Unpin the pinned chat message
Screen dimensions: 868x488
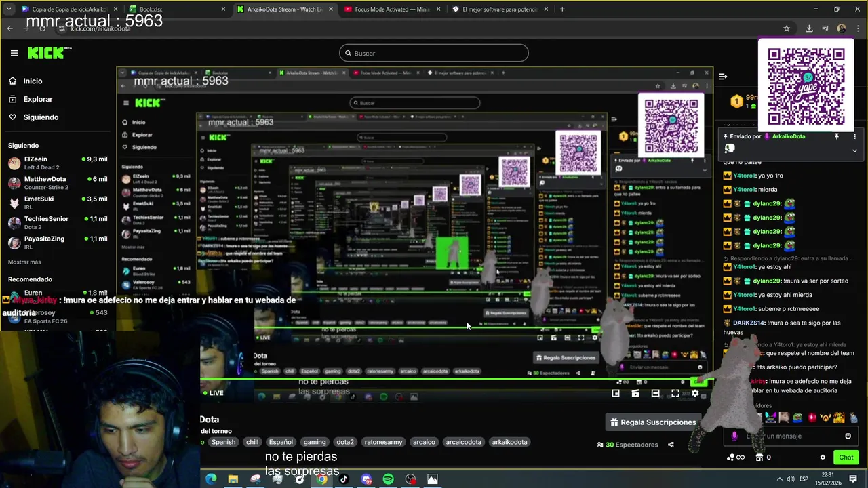[836, 136]
